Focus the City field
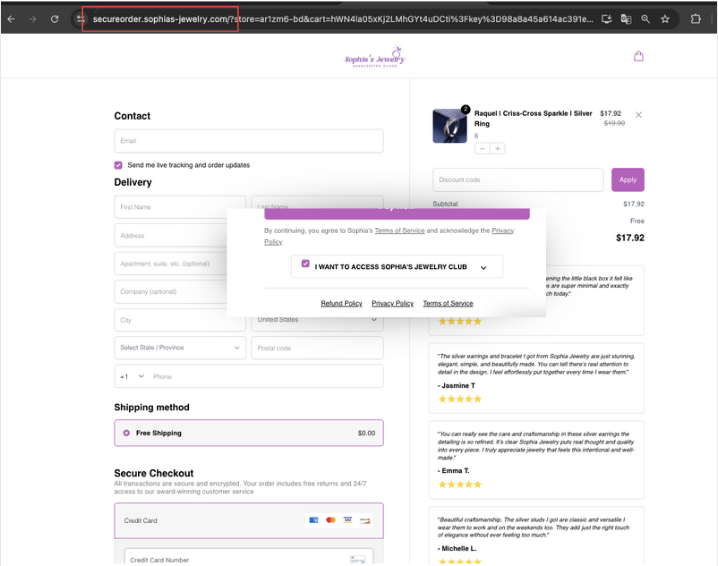The width and height of the screenshot is (718, 566). [x=180, y=320]
